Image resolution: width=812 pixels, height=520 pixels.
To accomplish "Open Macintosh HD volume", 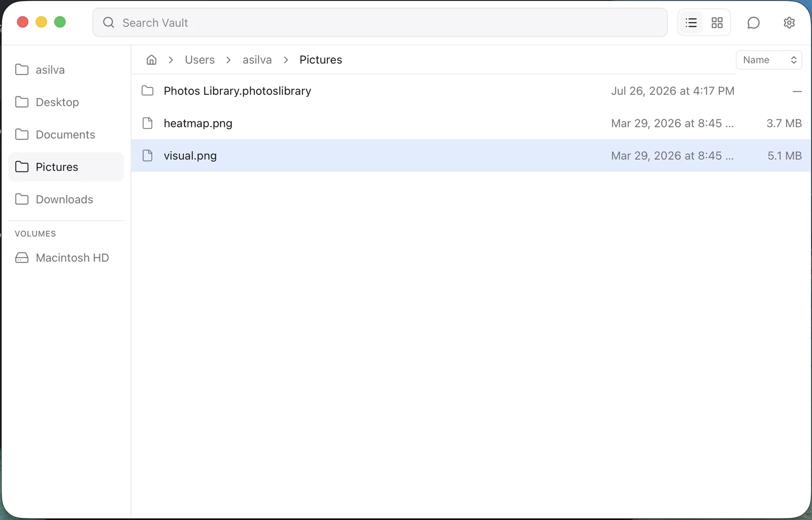I will pyautogui.click(x=66, y=258).
